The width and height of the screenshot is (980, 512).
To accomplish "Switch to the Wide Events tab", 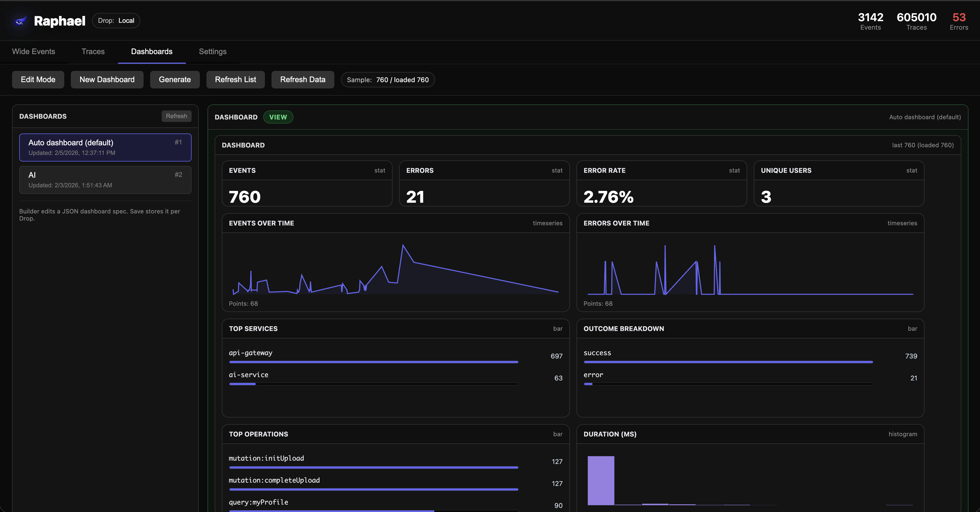I will 33,51.
